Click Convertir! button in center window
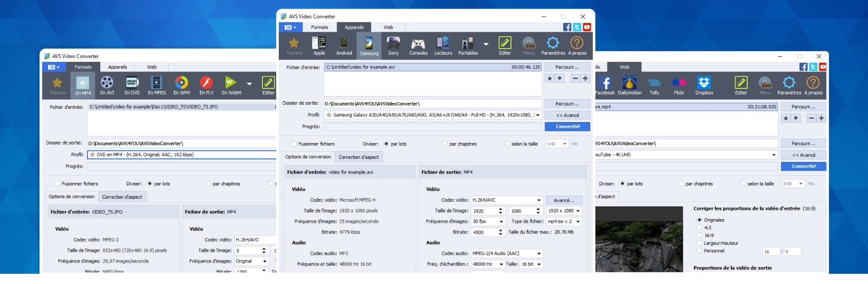The width and height of the screenshot is (868, 284). click(x=567, y=126)
